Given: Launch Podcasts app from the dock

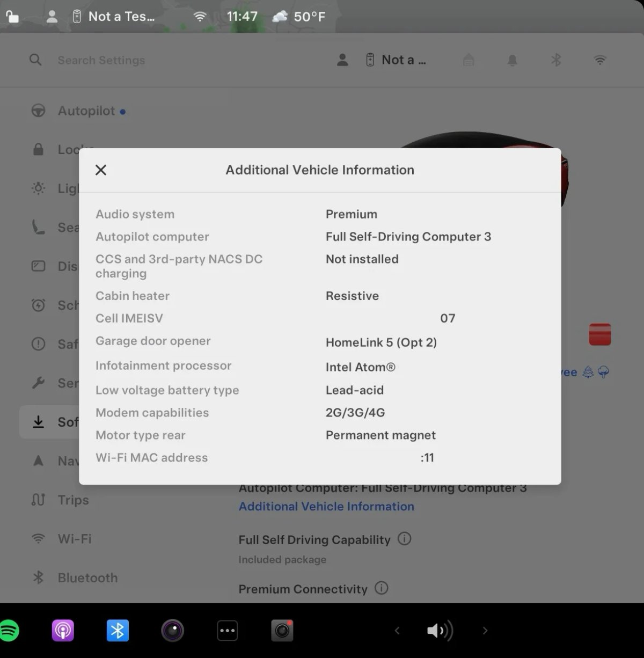Looking at the screenshot, I should pyautogui.click(x=63, y=631).
